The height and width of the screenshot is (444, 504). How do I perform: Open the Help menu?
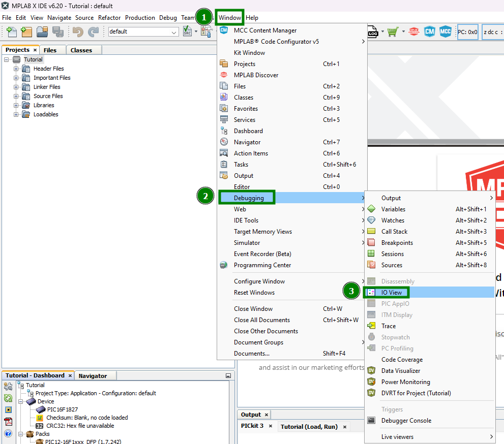coord(252,18)
